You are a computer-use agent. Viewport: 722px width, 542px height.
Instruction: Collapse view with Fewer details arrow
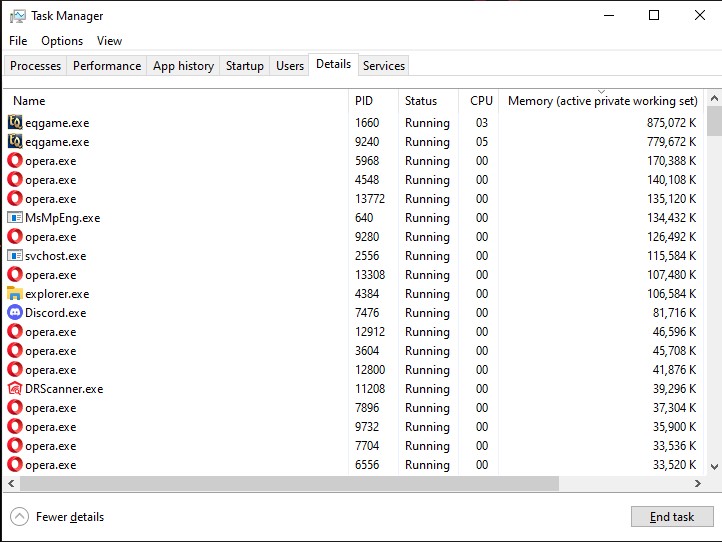point(19,517)
